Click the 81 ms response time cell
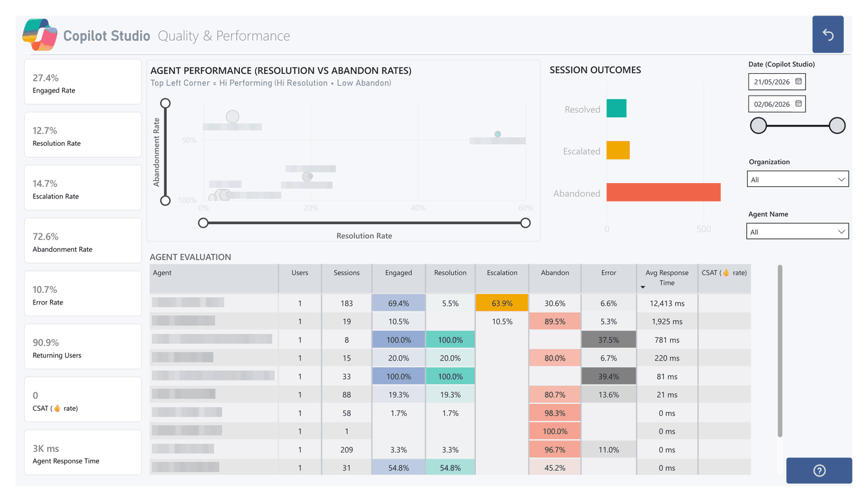868x502 pixels. pyautogui.click(x=667, y=376)
